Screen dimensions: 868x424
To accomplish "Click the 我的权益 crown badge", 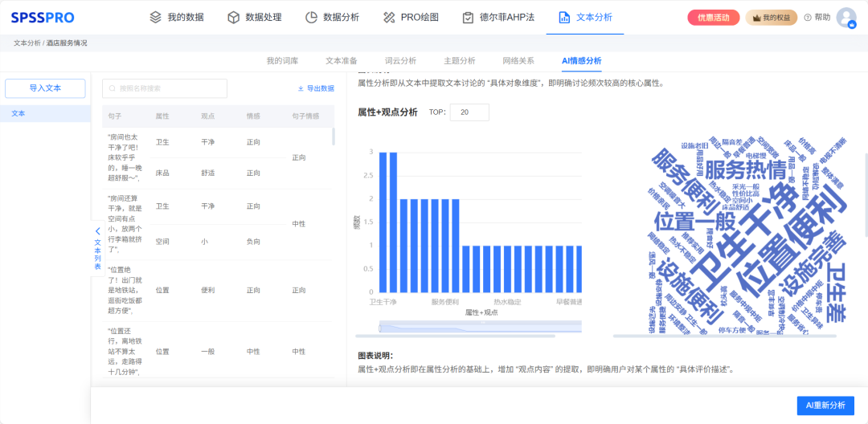I will 771,18.
